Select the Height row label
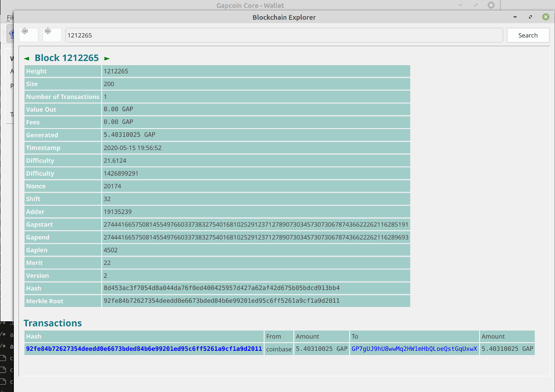This screenshot has height=392, width=555. 37,71
